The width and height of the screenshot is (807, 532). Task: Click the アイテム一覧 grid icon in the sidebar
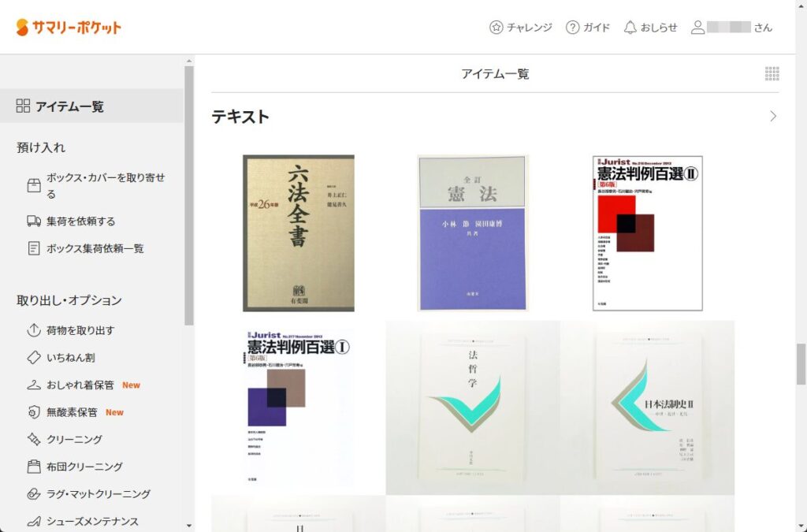pyautogui.click(x=23, y=106)
